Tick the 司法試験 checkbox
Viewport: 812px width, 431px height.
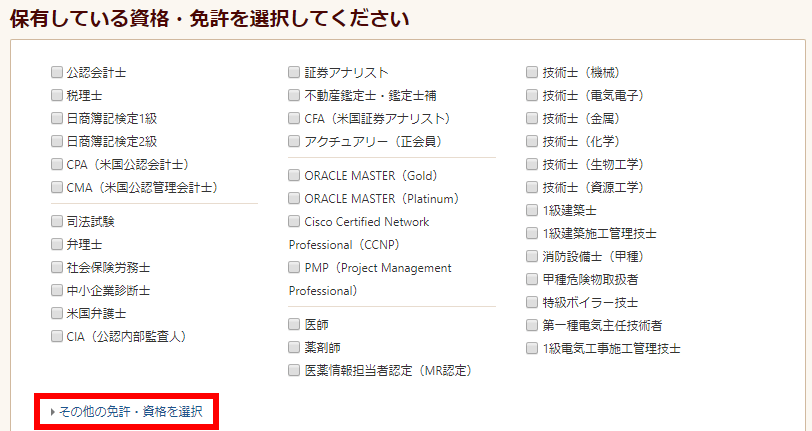[x=57, y=221]
